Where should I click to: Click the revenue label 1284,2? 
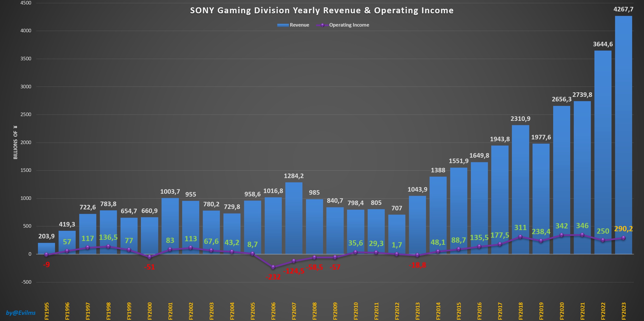pyautogui.click(x=294, y=176)
